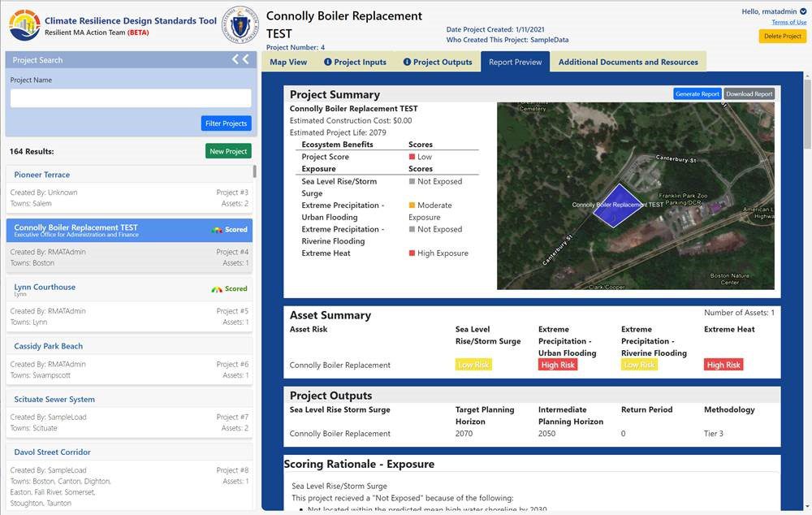Click the project list scrollbar
Image resolution: width=812 pixels, height=515 pixels.
[254, 171]
